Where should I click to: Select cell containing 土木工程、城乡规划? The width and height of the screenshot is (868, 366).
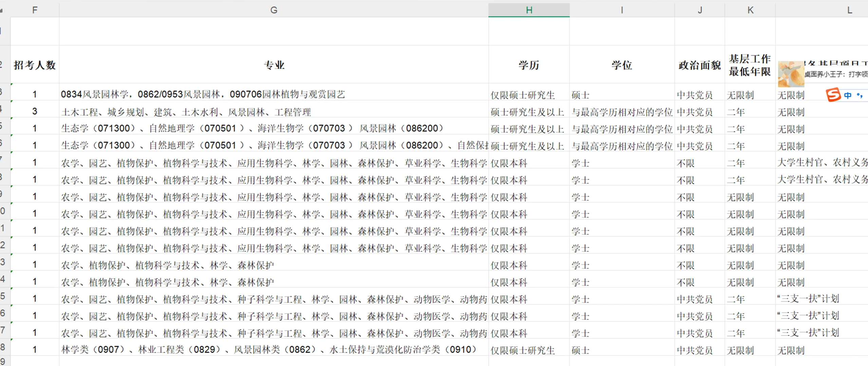coord(186,112)
